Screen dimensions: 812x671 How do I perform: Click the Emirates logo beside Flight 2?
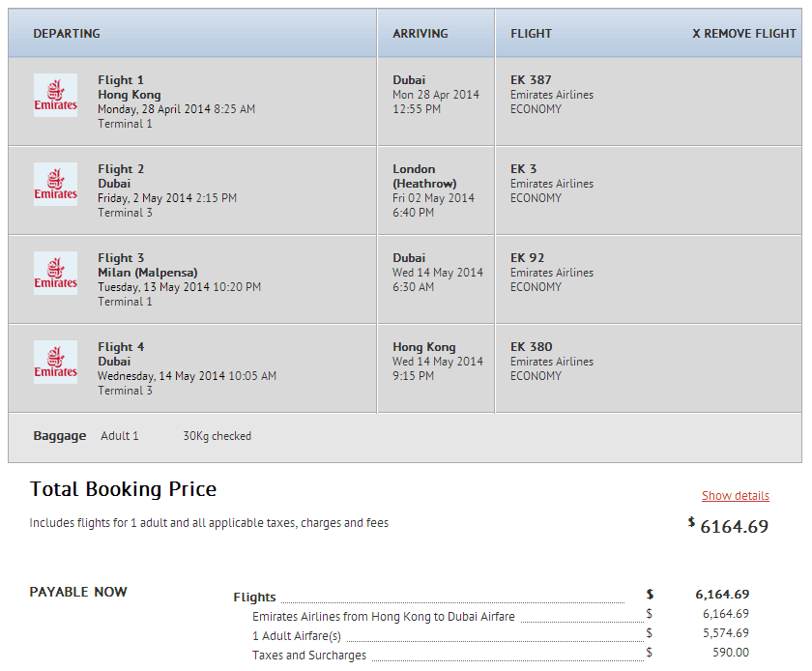coord(55,185)
